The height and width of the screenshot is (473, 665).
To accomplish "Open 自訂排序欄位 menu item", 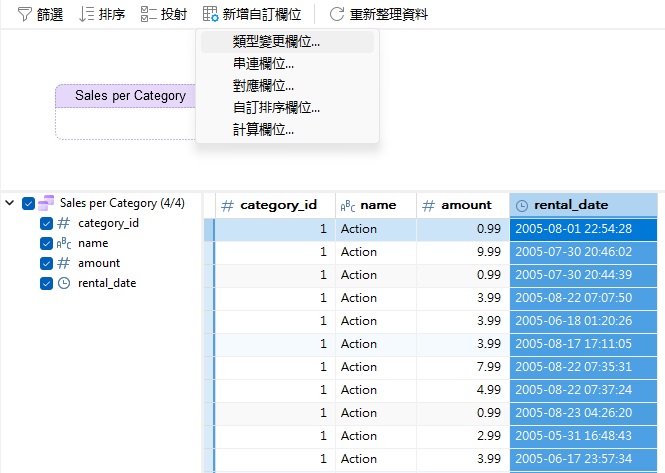I will tap(276, 107).
